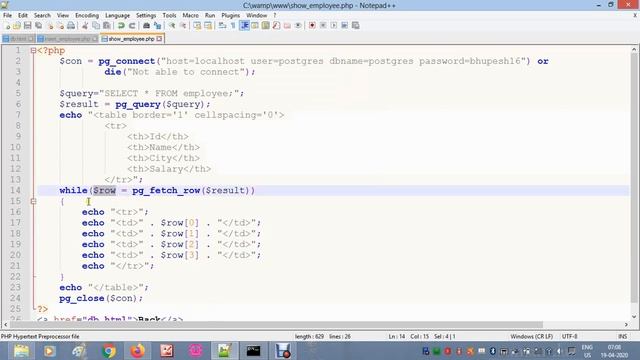Open File Explorer from the taskbar
Image resolution: width=640 pixels, height=360 pixels.
[21, 351]
